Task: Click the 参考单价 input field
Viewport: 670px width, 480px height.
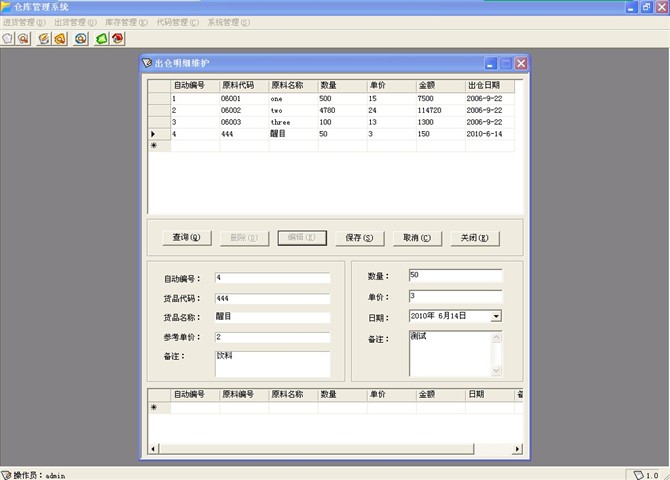Action: point(273,337)
